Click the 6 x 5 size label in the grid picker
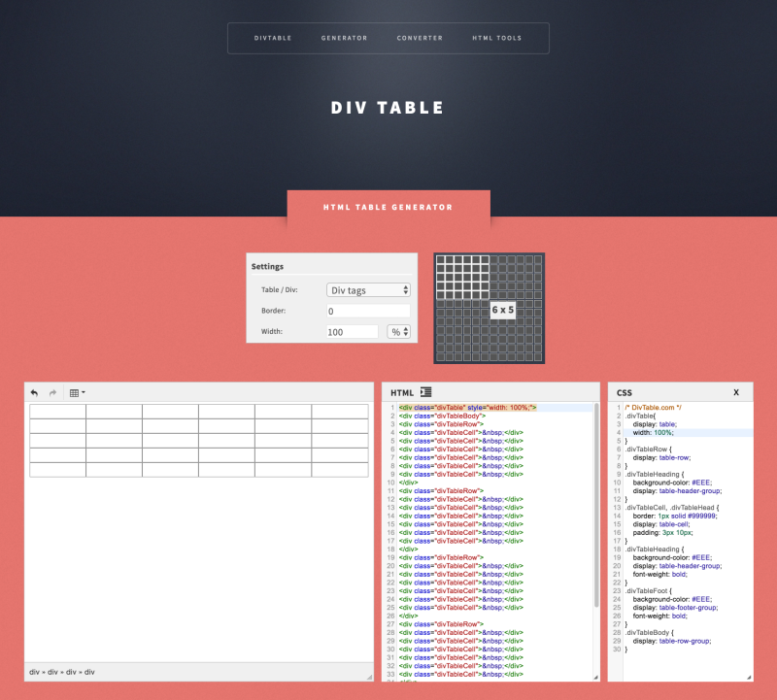The width and height of the screenshot is (777, 700). tap(502, 310)
